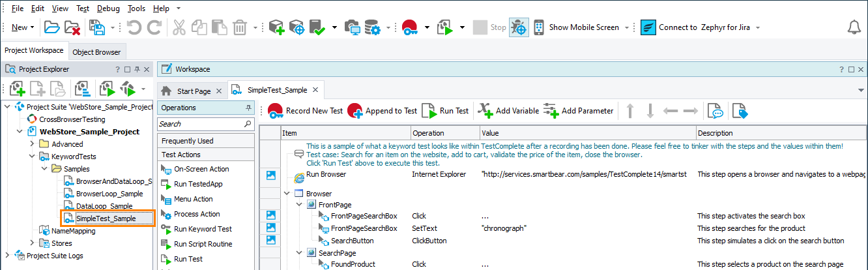Click the Zephyr for Jira blue icon
This screenshot has width=868, height=270.
click(648, 27)
